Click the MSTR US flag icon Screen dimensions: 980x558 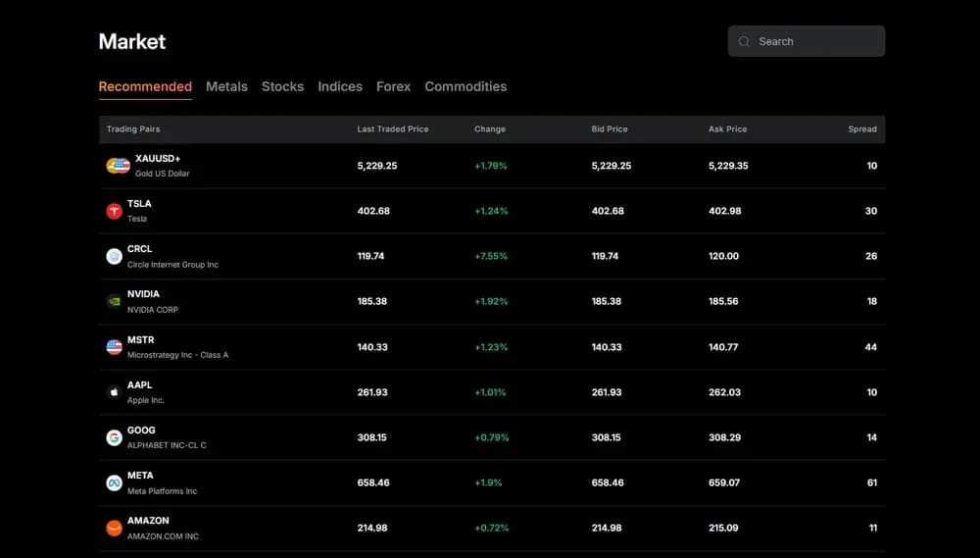pyautogui.click(x=114, y=347)
